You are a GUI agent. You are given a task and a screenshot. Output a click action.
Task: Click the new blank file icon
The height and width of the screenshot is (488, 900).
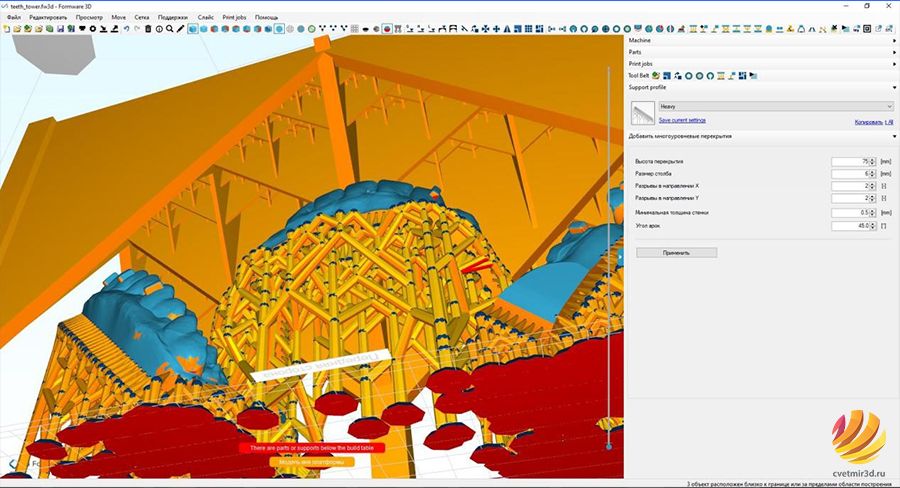click(6, 29)
